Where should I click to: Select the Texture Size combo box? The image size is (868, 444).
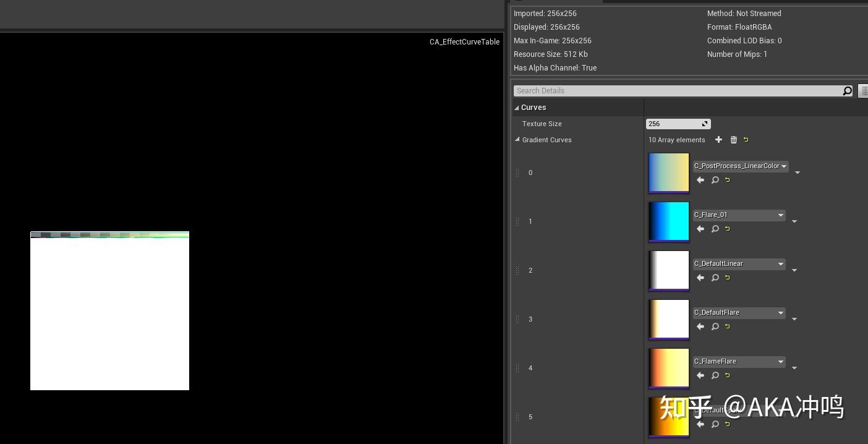pos(674,124)
